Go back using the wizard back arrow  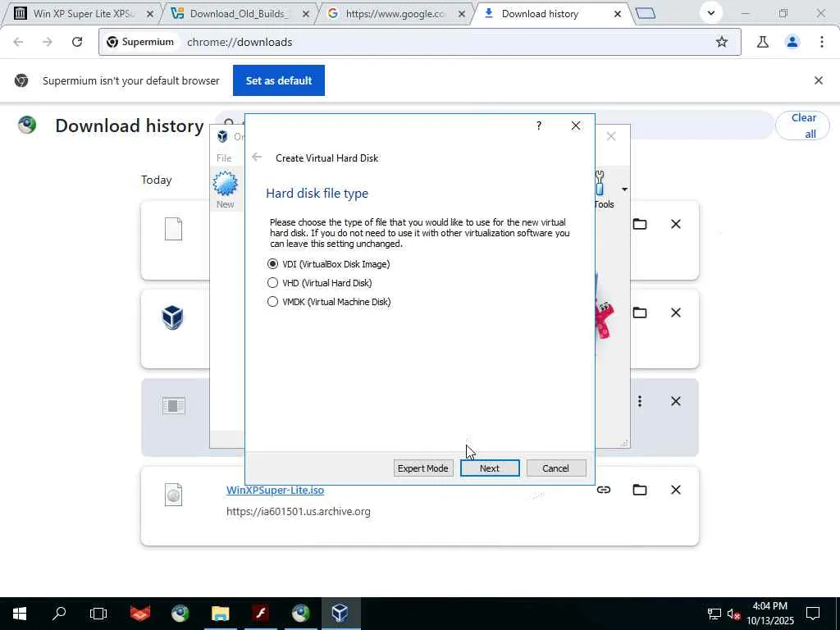click(x=257, y=157)
